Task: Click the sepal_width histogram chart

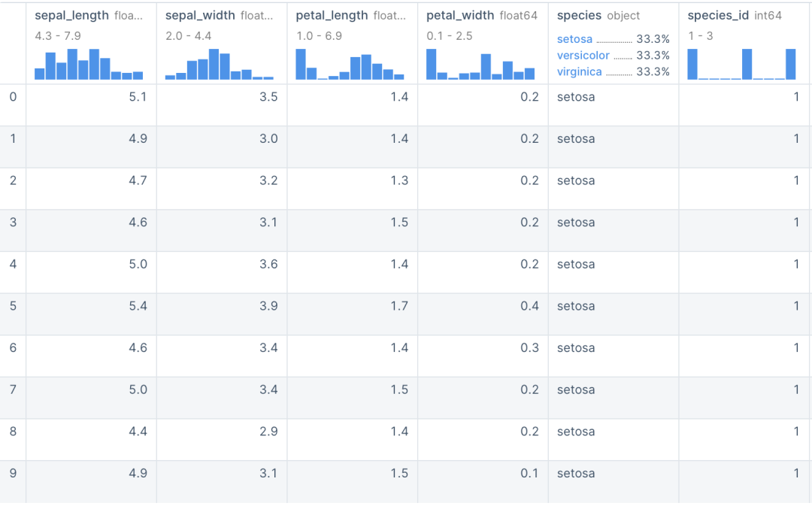Action: [x=219, y=64]
